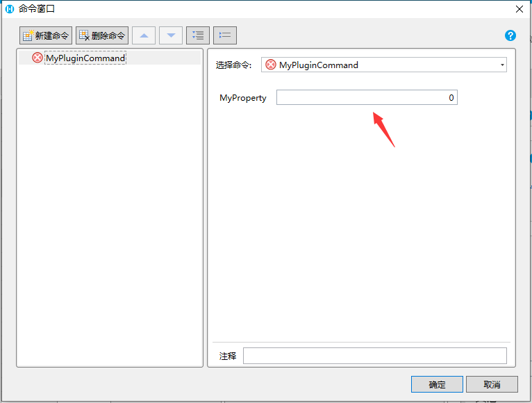Screen dimensions: 532x403
Task: Click the increase indent toolbar icon
Action: [x=198, y=35]
